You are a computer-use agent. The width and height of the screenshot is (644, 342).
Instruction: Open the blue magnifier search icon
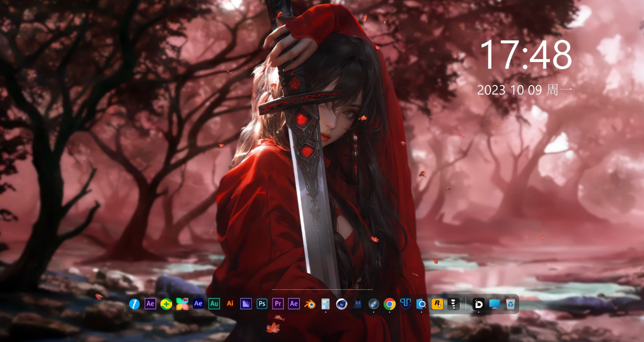click(421, 304)
